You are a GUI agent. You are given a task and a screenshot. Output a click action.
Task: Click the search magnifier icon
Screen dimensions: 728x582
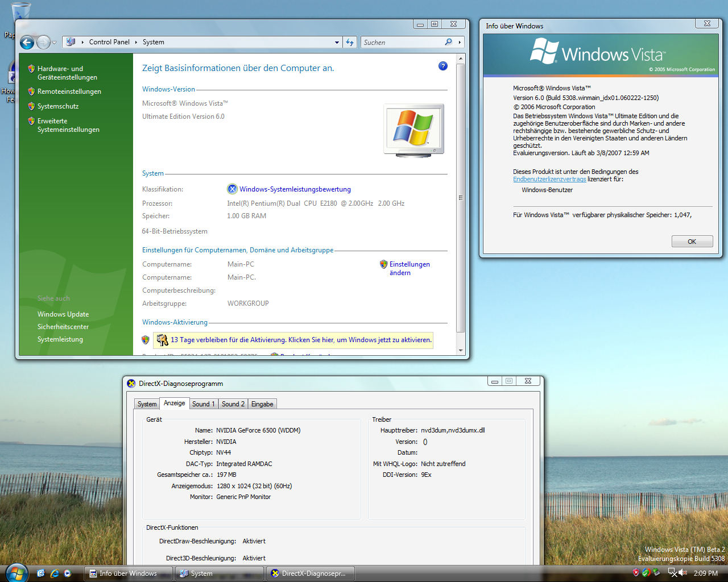tap(448, 42)
